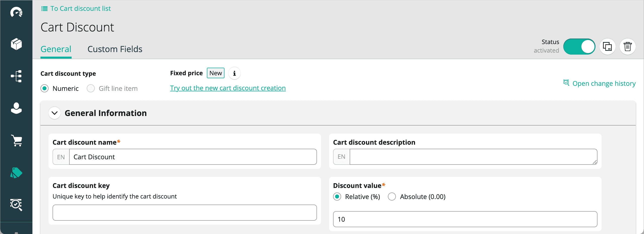
Task: Select the Numeric discount type radio
Action: [x=45, y=89]
